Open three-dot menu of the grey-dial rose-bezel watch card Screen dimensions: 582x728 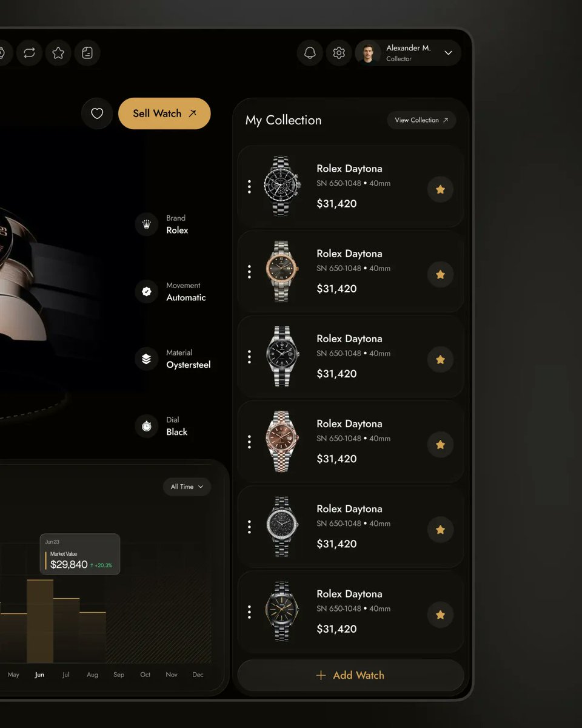249,272
